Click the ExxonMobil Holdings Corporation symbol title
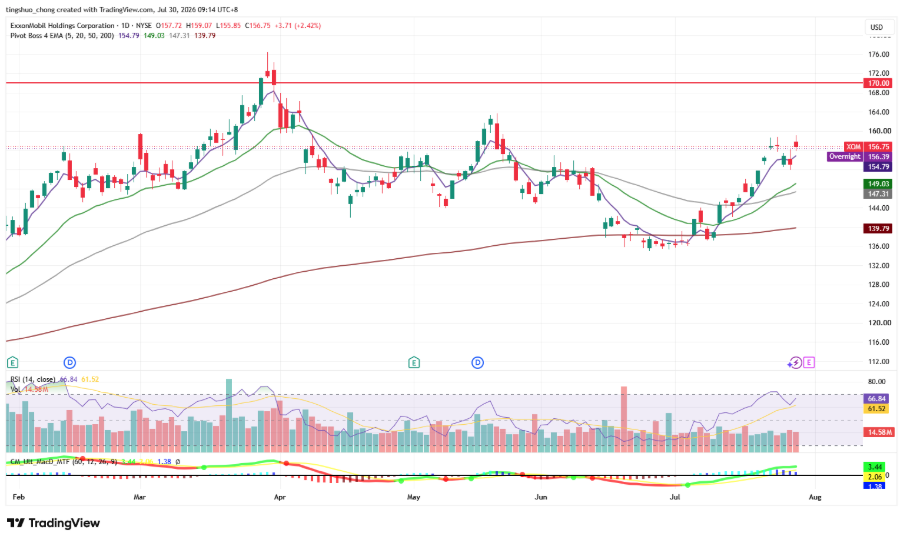908x538 pixels. [x=62, y=25]
